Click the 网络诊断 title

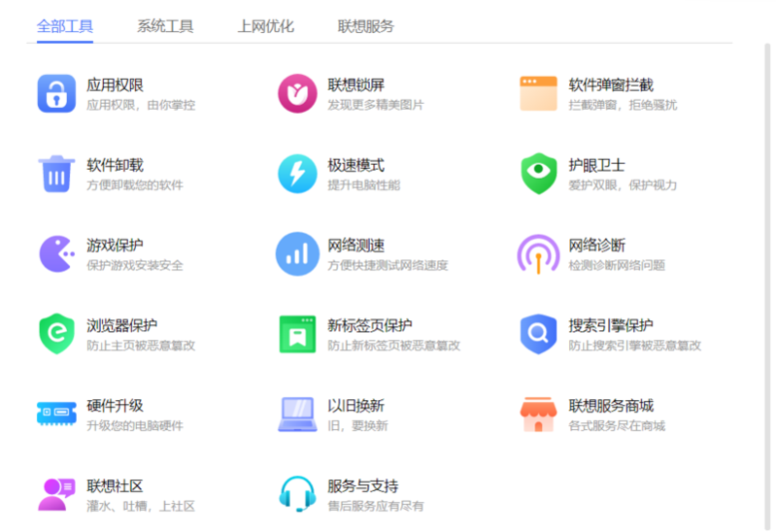click(x=597, y=246)
